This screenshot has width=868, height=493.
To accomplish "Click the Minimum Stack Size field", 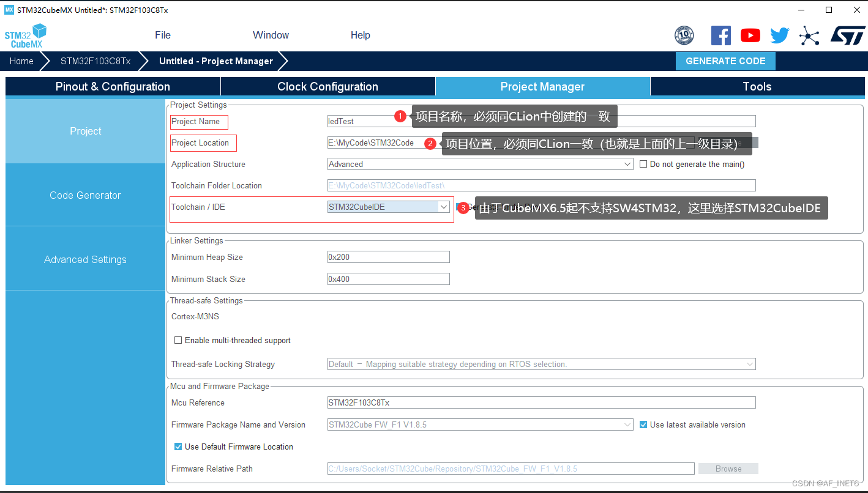I will click(389, 279).
